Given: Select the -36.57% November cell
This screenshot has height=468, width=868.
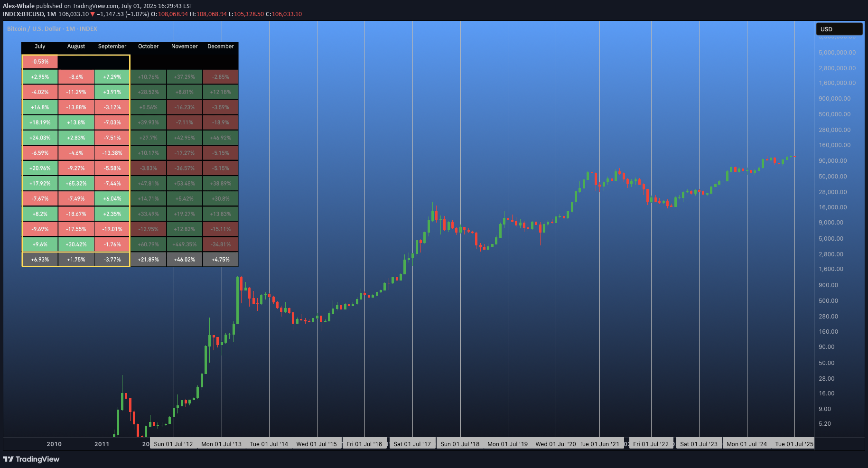Looking at the screenshot, I should (x=185, y=168).
